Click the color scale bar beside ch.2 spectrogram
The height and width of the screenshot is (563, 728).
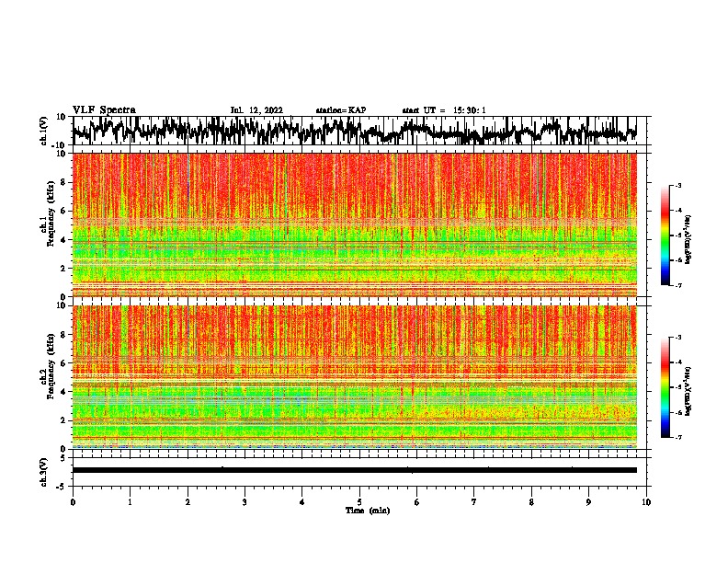coord(665,387)
